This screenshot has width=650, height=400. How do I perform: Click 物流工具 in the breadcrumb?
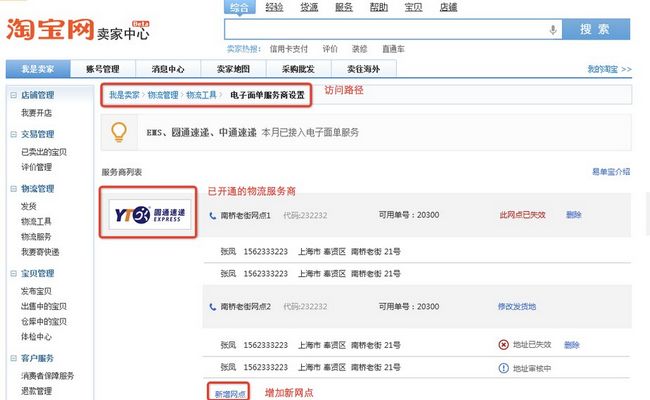(201, 95)
